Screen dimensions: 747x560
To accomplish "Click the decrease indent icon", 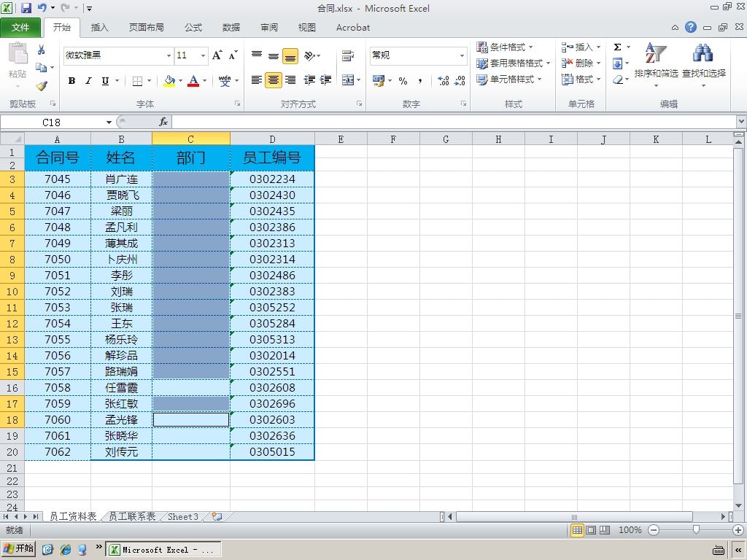I will click(309, 80).
